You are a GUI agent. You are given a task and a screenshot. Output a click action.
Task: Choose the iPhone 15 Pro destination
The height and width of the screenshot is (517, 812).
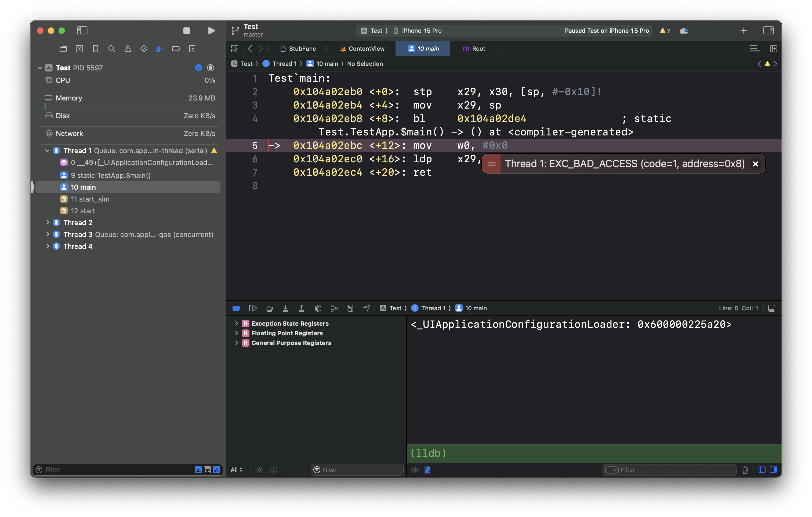[418, 31]
